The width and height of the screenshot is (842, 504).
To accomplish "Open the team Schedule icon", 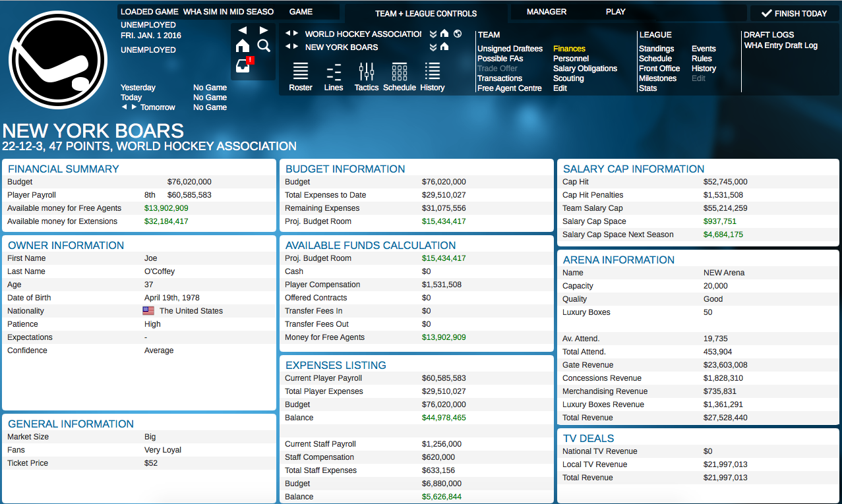I will tap(400, 76).
